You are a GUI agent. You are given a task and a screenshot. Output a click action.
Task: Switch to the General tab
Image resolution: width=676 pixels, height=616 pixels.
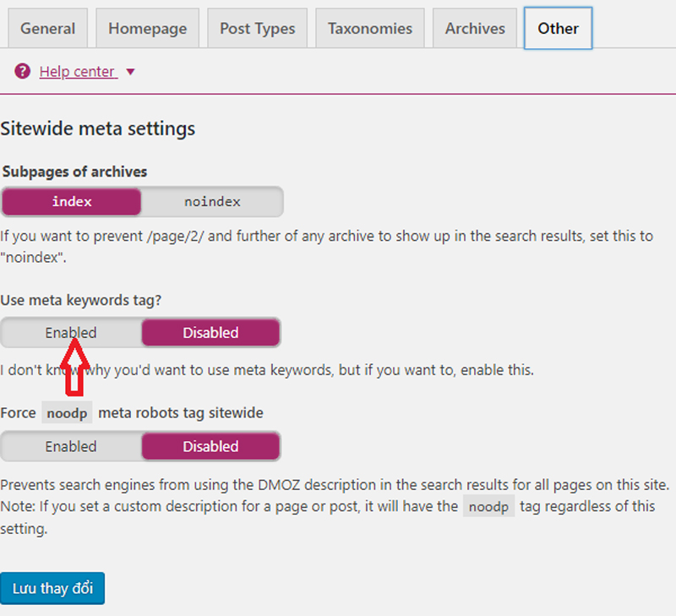click(x=48, y=29)
